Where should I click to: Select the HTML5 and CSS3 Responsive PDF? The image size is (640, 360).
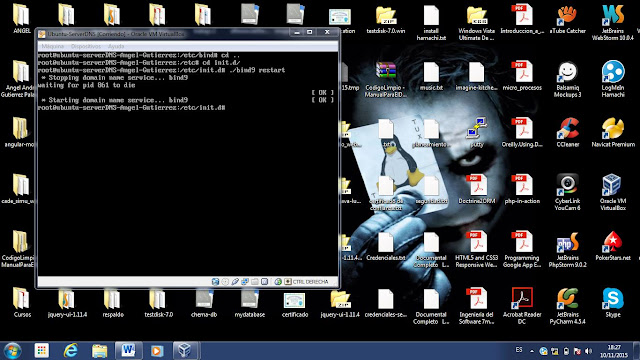tap(476, 249)
